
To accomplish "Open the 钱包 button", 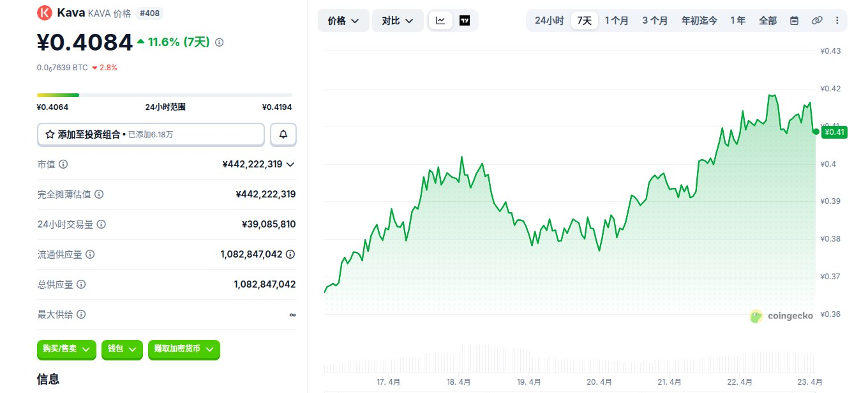I will tap(122, 349).
